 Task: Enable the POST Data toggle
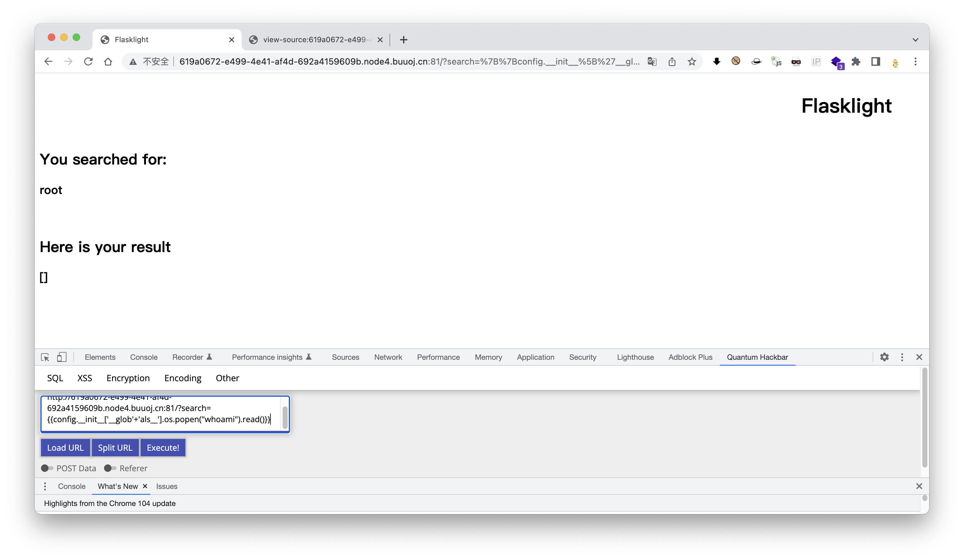pos(47,468)
